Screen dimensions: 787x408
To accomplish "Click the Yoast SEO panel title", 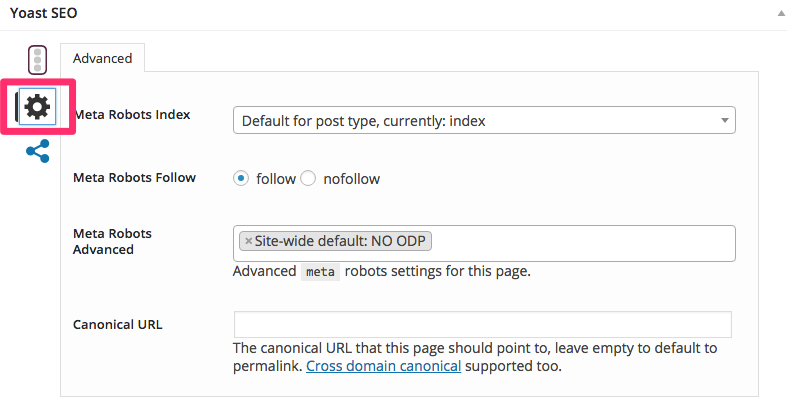I will pyautogui.click(x=44, y=13).
